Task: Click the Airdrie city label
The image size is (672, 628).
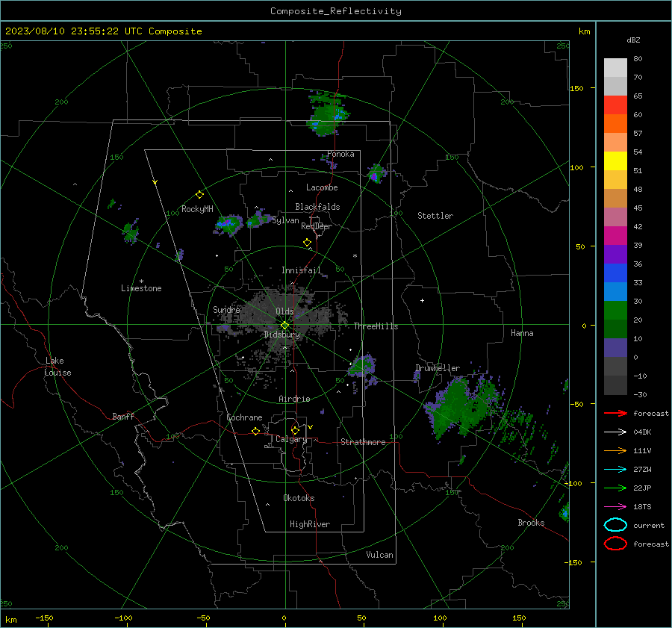Action: pos(294,399)
